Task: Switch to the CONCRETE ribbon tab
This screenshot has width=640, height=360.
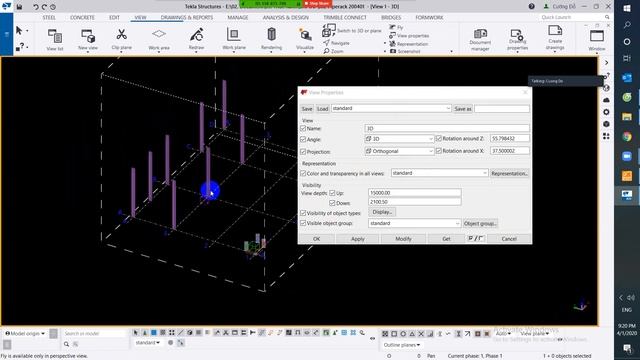Action: pos(82,18)
